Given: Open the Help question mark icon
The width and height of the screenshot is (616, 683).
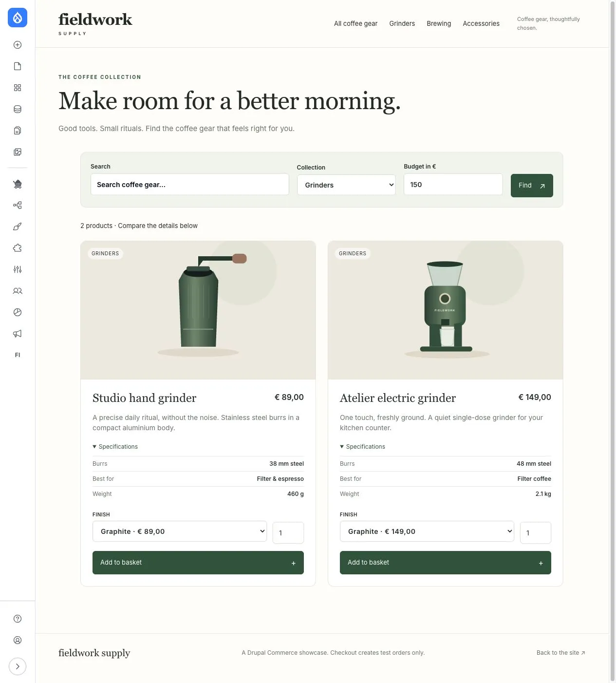Looking at the screenshot, I should (18, 619).
